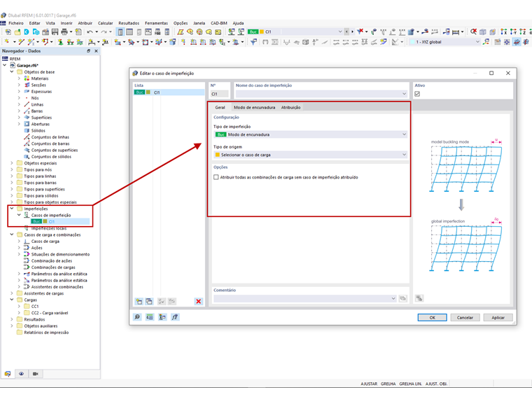Viewport: 532px width, 399px height.
Task: Click the yellow color swatch beside CI1 in toolbar
Action: coord(262,32)
